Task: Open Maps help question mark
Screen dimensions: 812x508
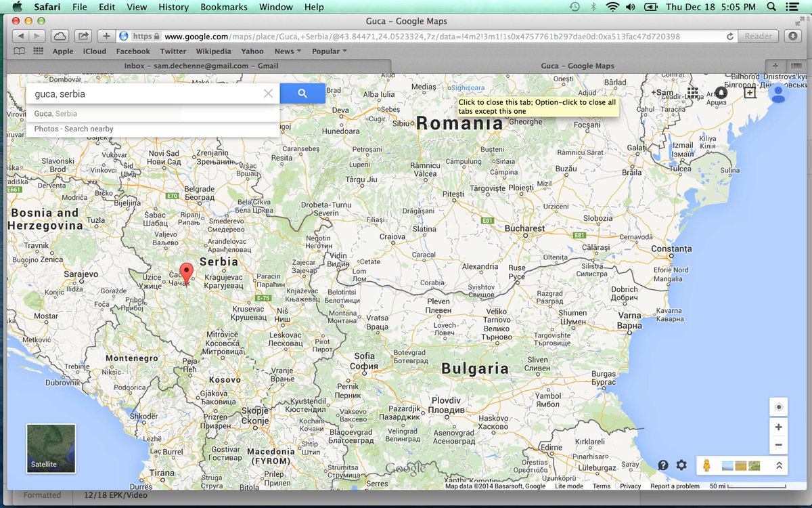Action: click(663, 465)
